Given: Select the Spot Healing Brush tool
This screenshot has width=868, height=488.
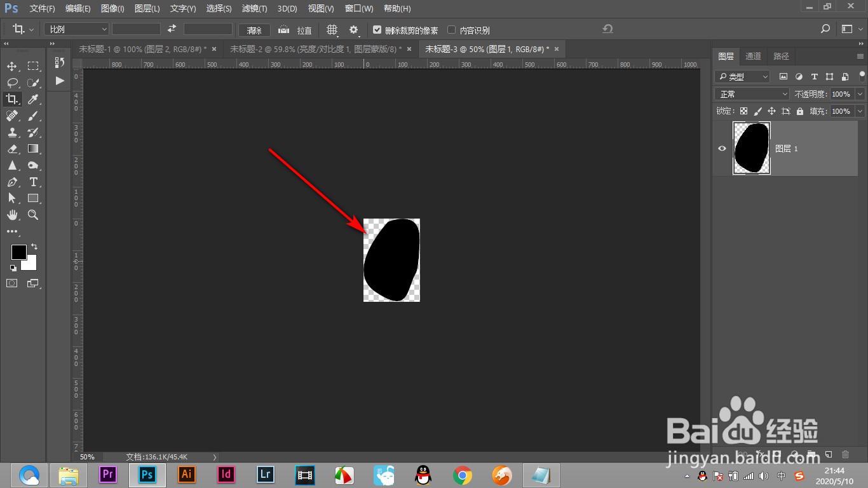Looking at the screenshot, I should (x=11, y=116).
